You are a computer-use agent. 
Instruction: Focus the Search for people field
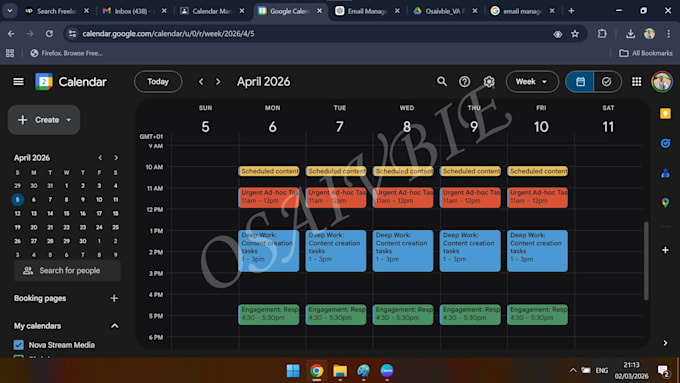67,271
